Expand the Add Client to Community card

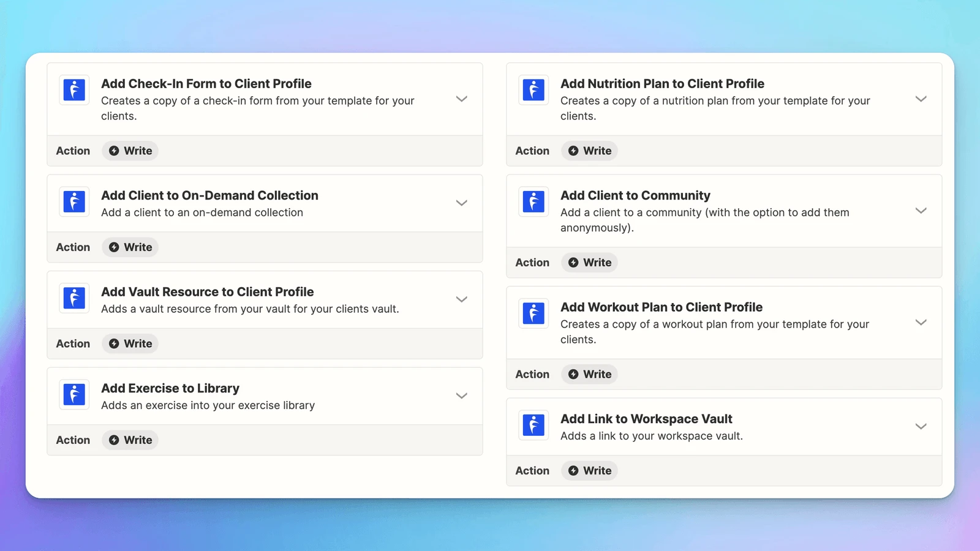click(921, 211)
